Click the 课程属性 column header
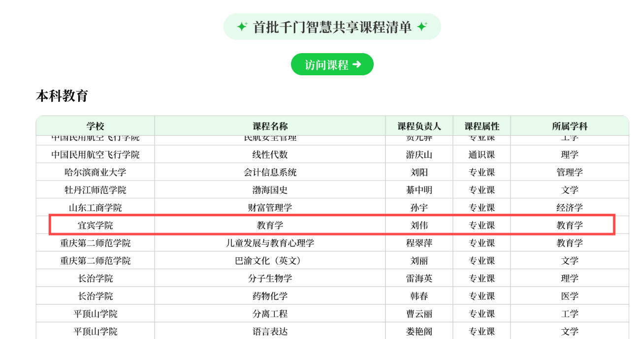 pyautogui.click(x=482, y=126)
